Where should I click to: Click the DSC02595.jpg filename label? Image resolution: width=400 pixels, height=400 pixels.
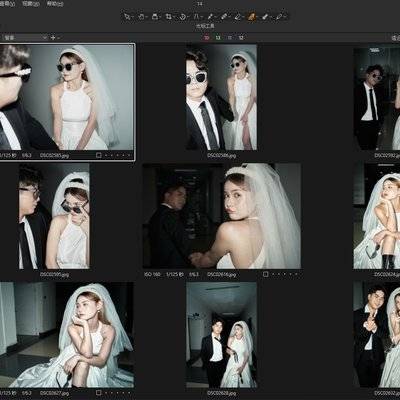tap(54, 274)
